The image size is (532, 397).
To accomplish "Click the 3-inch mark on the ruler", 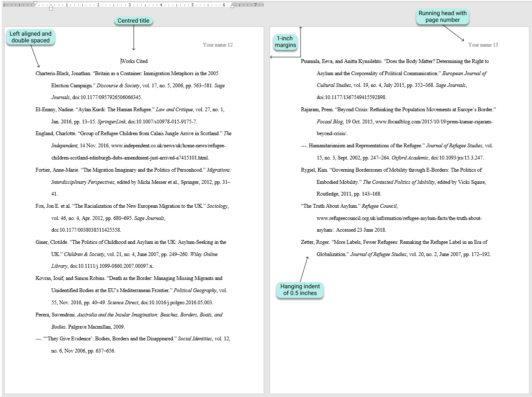I will (x=130, y=5).
